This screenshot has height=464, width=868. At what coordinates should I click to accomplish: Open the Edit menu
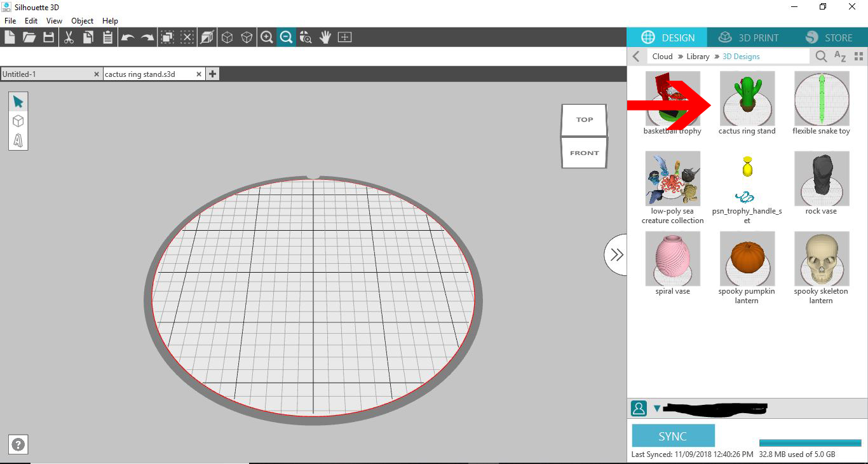tap(31, 21)
